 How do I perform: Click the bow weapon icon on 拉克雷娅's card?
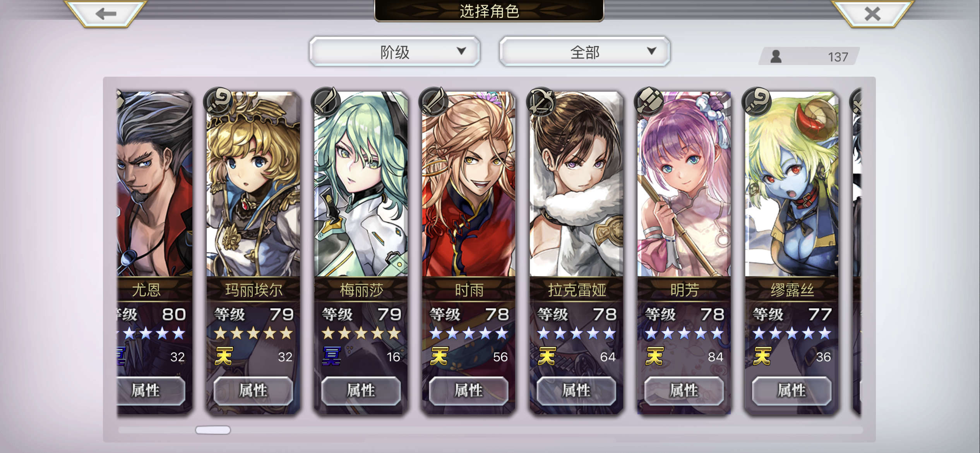(x=541, y=101)
